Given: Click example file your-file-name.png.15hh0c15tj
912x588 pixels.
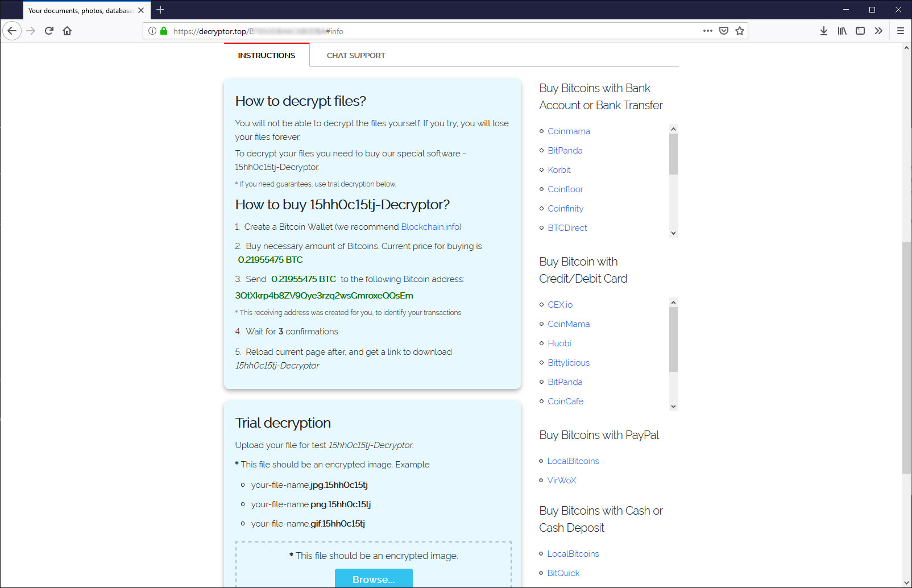Looking at the screenshot, I should coord(311,504).
